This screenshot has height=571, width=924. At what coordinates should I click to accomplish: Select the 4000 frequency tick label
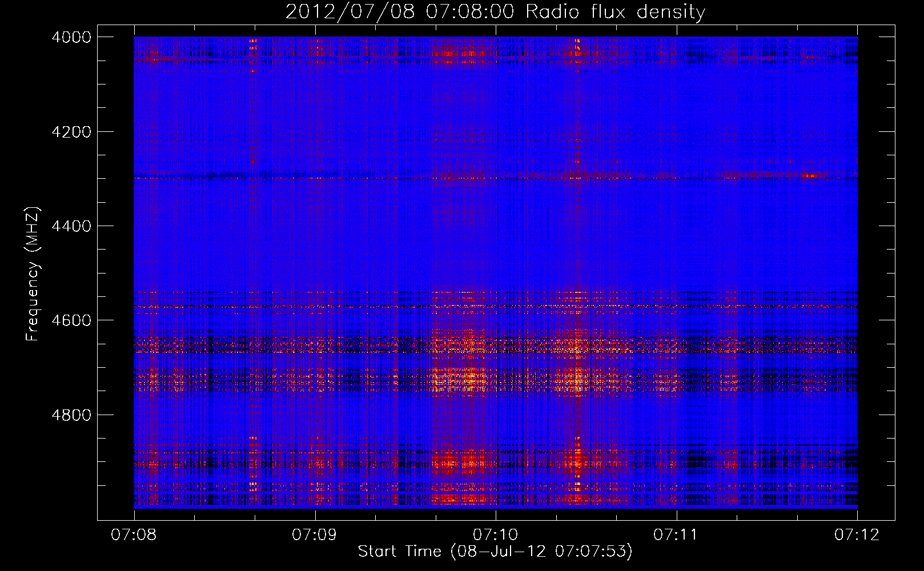(71, 37)
